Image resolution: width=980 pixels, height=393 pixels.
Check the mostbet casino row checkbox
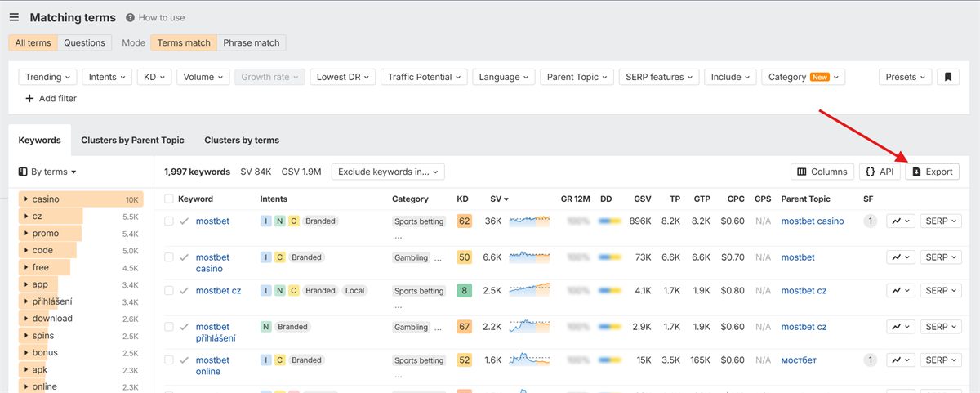(x=168, y=257)
